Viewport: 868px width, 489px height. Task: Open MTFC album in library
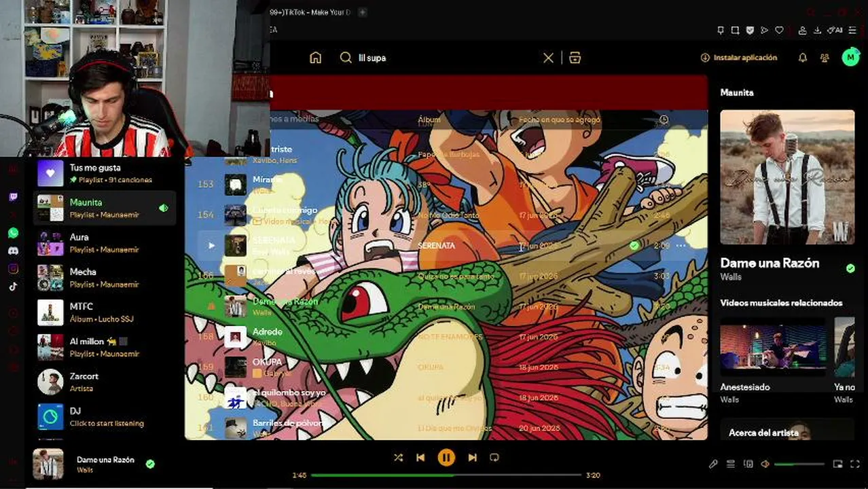[106, 312]
